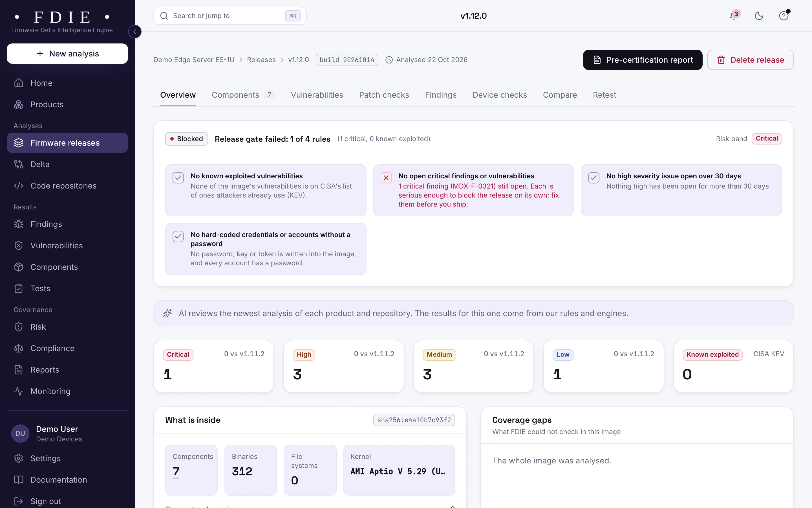Image resolution: width=812 pixels, height=508 pixels.
Task: Sign out of the account
Action: [x=67, y=501]
